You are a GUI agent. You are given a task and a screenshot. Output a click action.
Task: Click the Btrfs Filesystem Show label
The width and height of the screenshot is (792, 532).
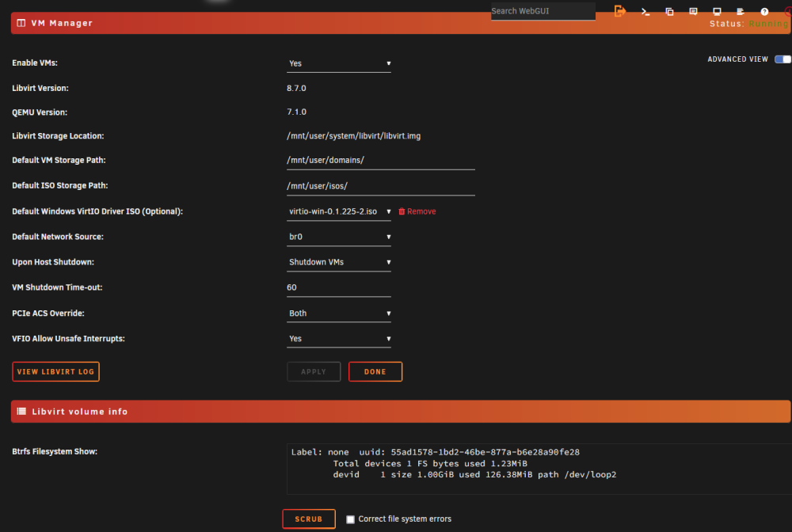point(55,452)
